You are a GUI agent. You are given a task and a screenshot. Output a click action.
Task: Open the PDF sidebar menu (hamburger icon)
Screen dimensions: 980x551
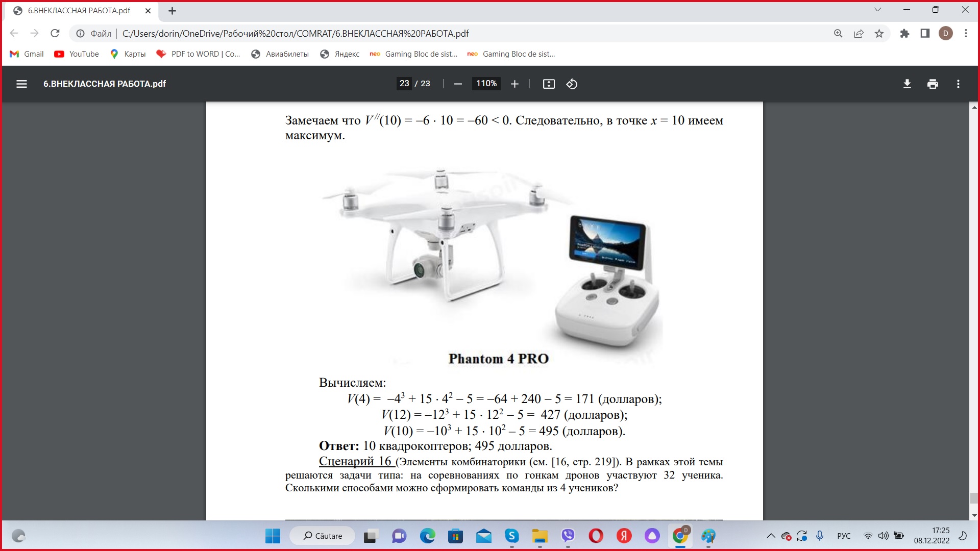[21, 84]
